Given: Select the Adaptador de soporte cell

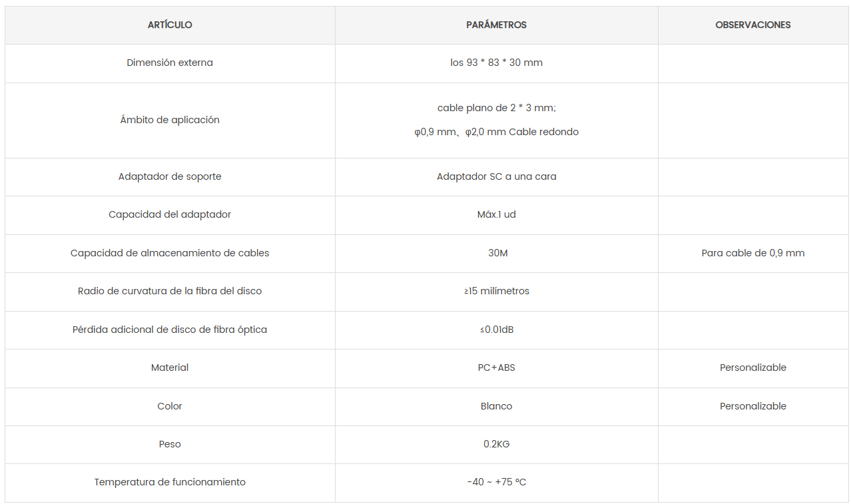Looking at the screenshot, I should click(170, 176).
